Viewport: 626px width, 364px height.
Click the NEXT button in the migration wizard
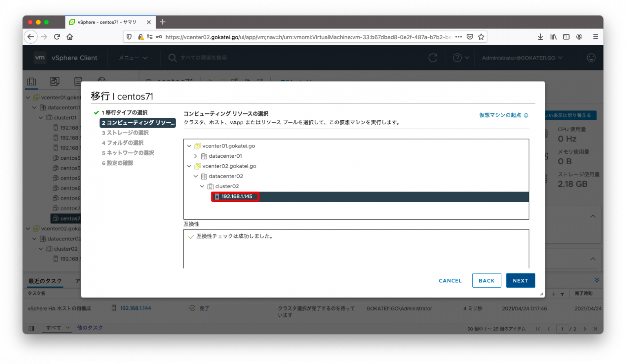520,280
